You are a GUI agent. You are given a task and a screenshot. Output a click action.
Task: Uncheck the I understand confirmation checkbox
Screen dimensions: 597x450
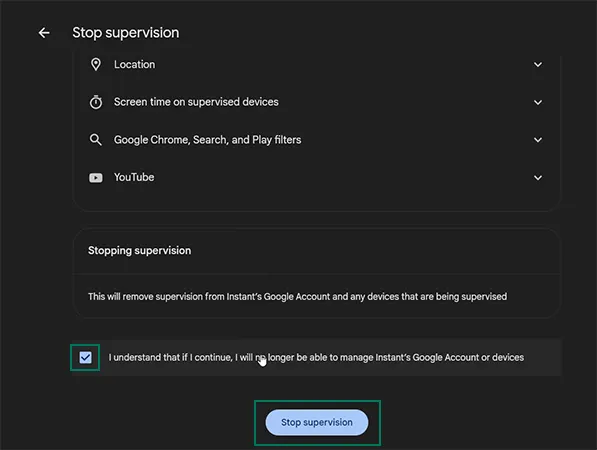pos(85,357)
